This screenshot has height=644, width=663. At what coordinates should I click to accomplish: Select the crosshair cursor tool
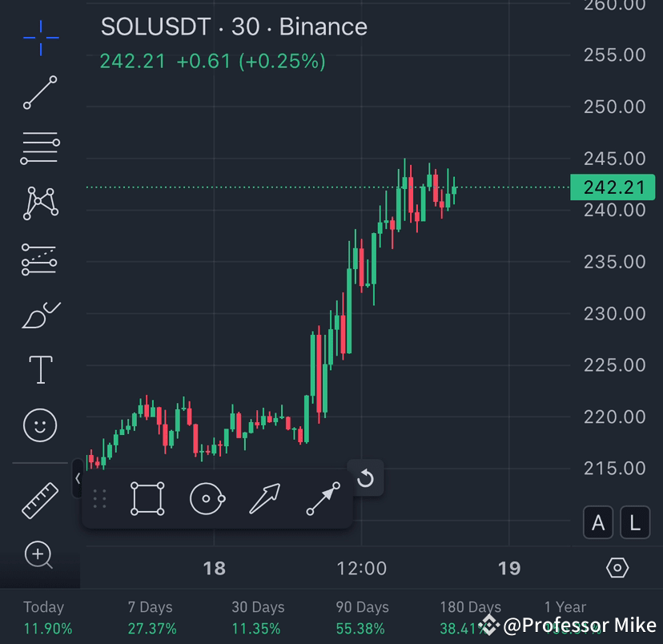[x=40, y=37]
